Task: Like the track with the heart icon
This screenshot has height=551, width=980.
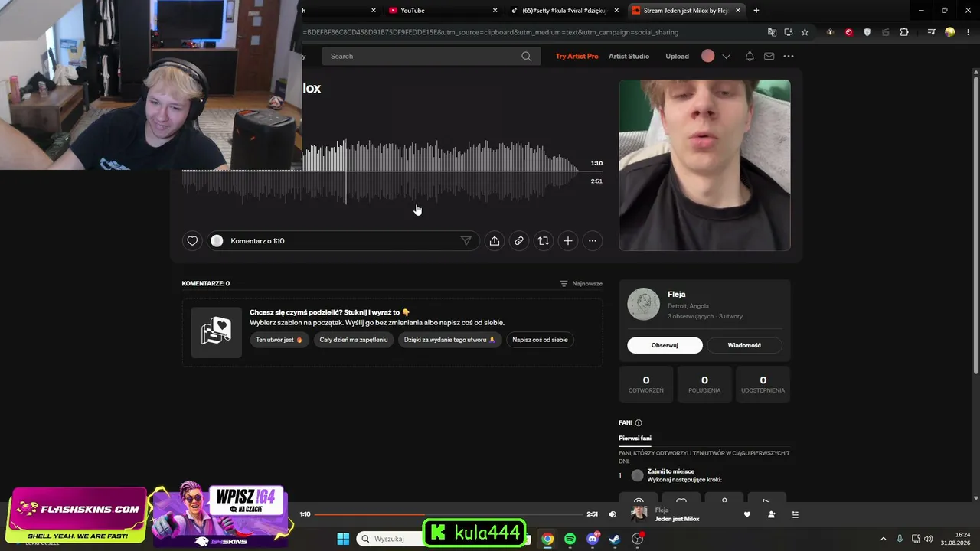Action: 192,241
